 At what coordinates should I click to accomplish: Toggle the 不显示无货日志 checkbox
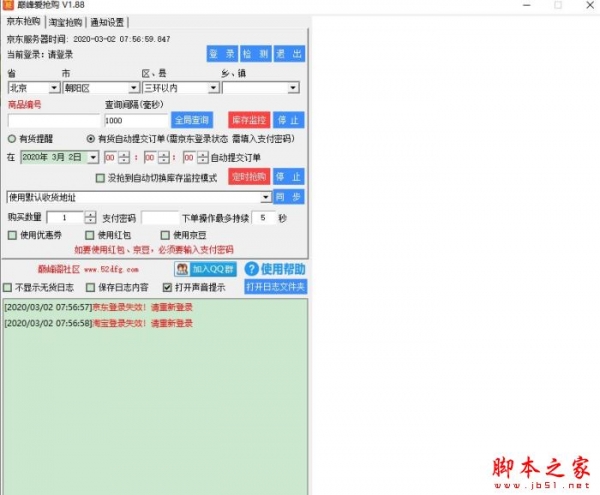point(7,287)
